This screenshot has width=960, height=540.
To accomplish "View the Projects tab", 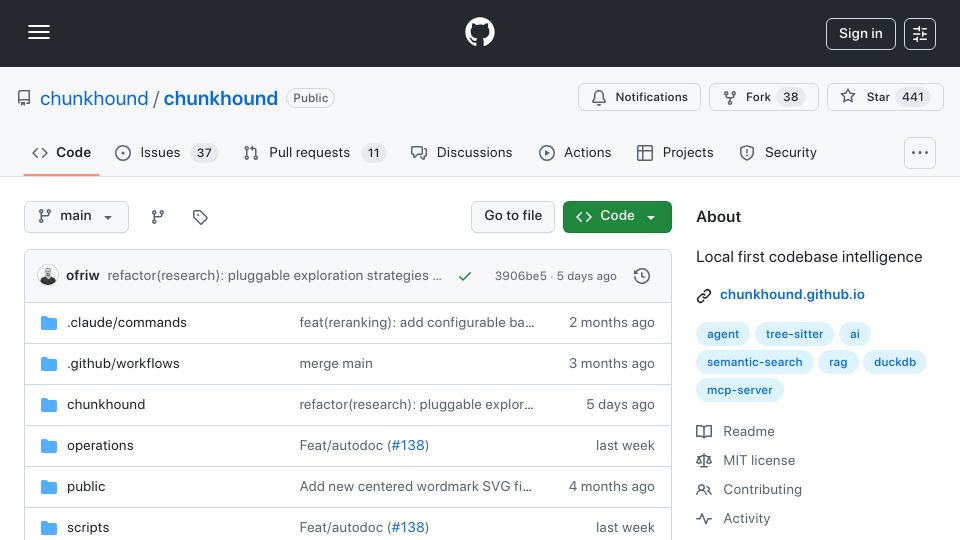I will [675, 152].
